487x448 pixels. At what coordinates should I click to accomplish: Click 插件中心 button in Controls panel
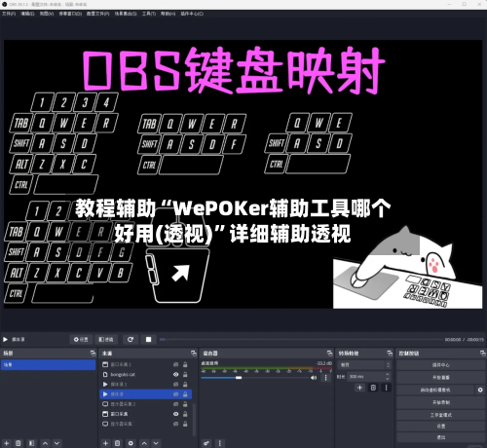point(441,365)
